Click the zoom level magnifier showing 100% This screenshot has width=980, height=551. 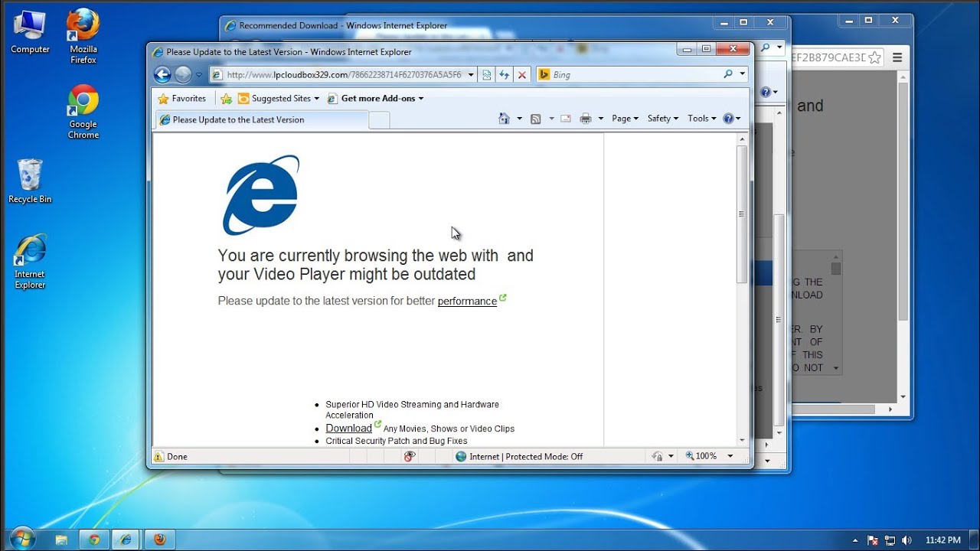tap(701, 456)
